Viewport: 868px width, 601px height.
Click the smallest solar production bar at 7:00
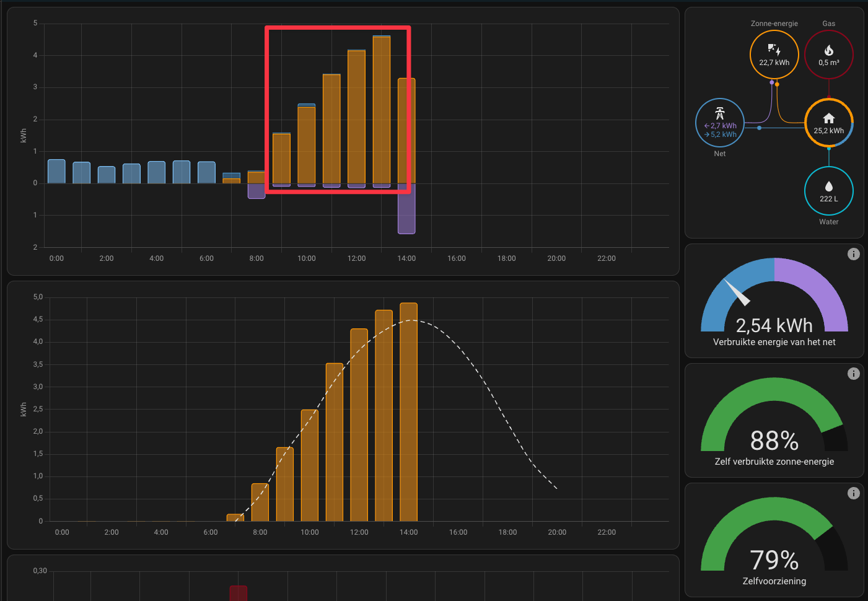pyautogui.click(x=235, y=518)
